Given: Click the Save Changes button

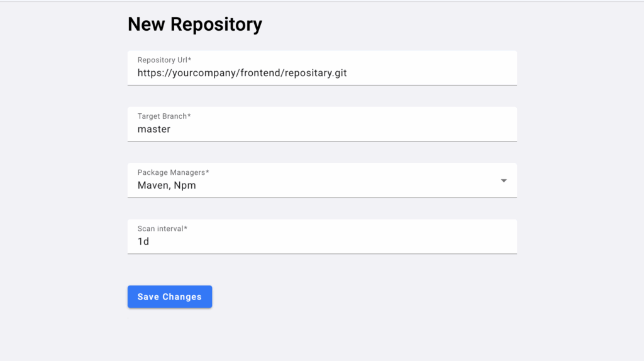Looking at the screenshot, I should (x=170, y=296).
